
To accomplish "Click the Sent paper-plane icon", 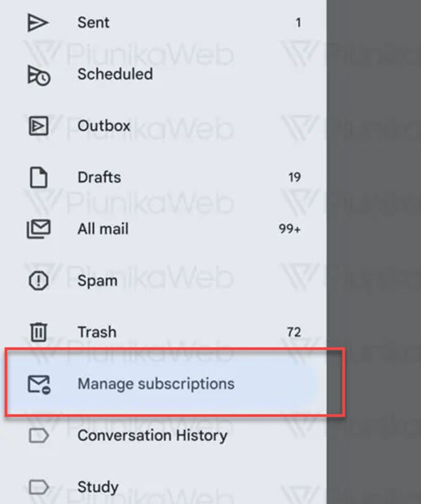I will (x=38, y=23).
